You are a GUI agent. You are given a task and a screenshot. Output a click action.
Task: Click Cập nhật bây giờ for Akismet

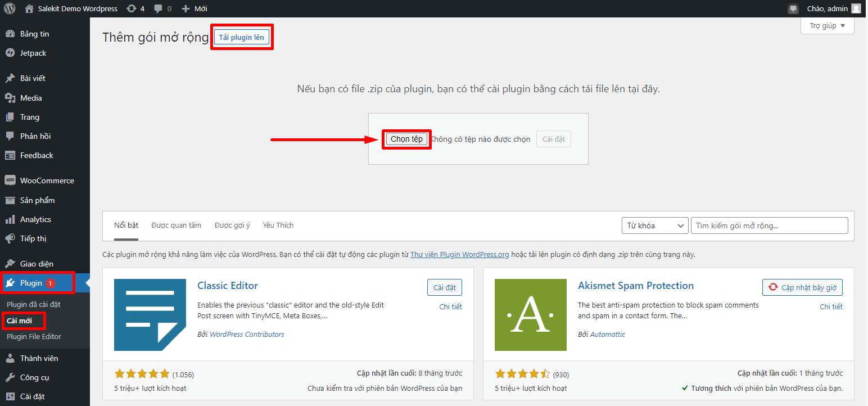pos(802,287)
